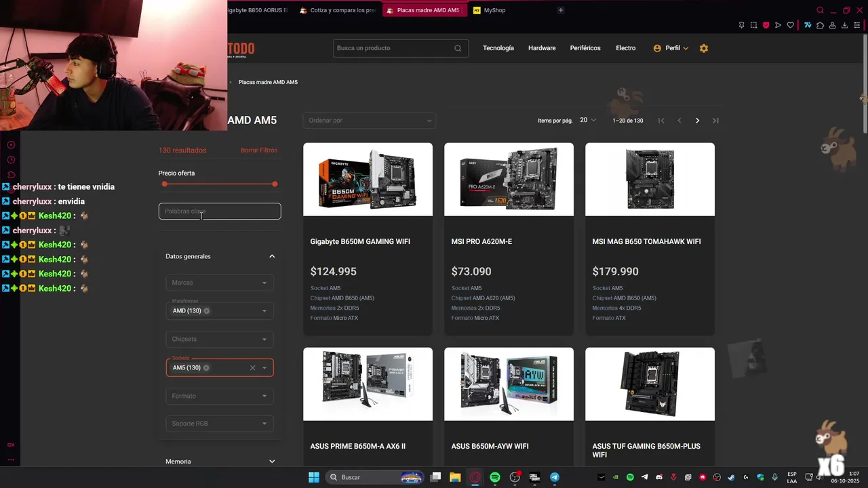
Task: Open the Electro menu
Action: tap(625, 48)
